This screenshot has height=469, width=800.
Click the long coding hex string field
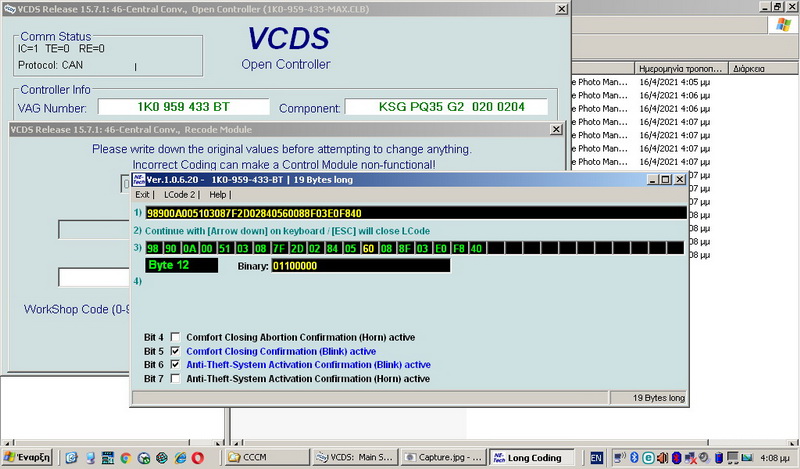coord(416,213)
